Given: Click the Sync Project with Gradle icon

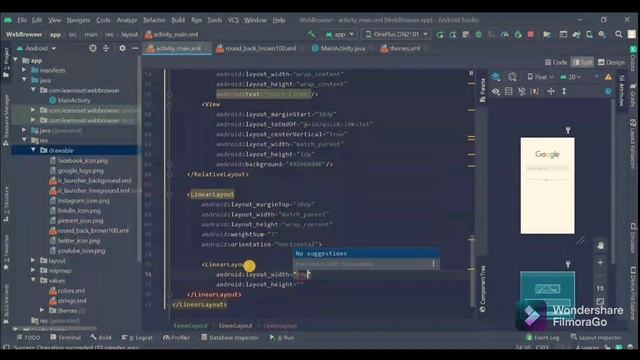Looking at the screenshot, I should (576, 35).
